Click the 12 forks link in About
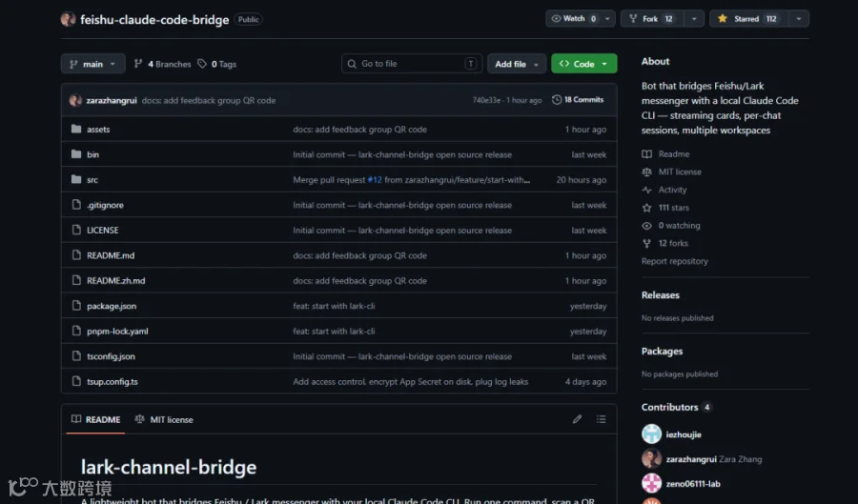Viewport: 858px width, 504px height. click(673, 243)
